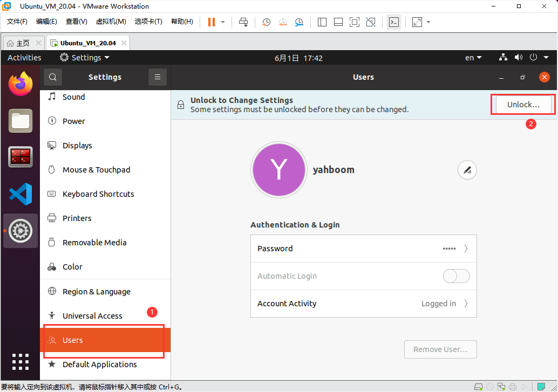Click the Unlock... button
The width and height of the screenshot is (558, 392).
click(x=523, y=105)
